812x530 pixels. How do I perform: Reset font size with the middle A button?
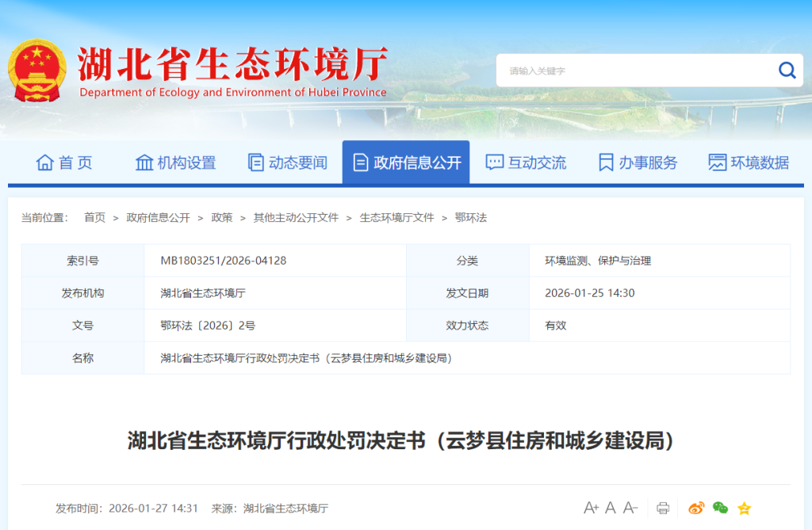pos(611,508)
